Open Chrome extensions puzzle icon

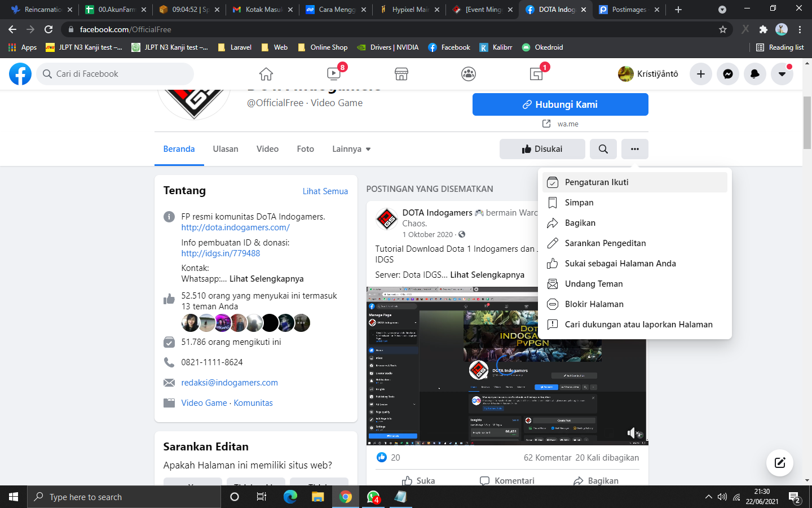pos(764,29)
